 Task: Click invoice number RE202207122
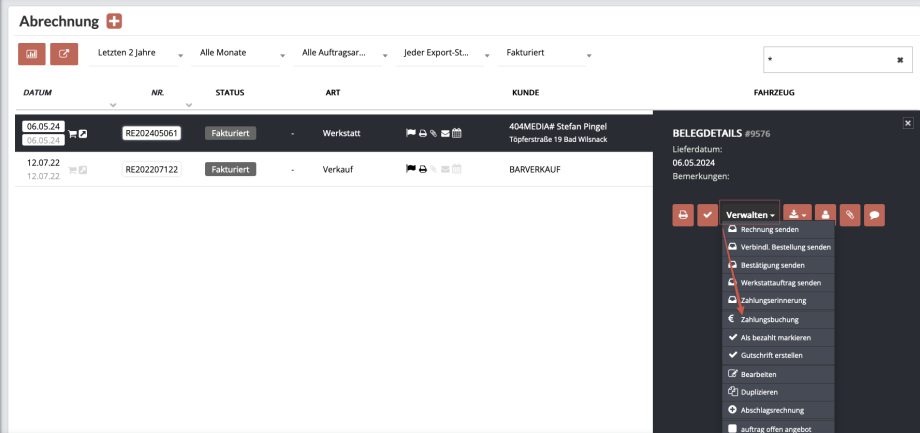151,170
